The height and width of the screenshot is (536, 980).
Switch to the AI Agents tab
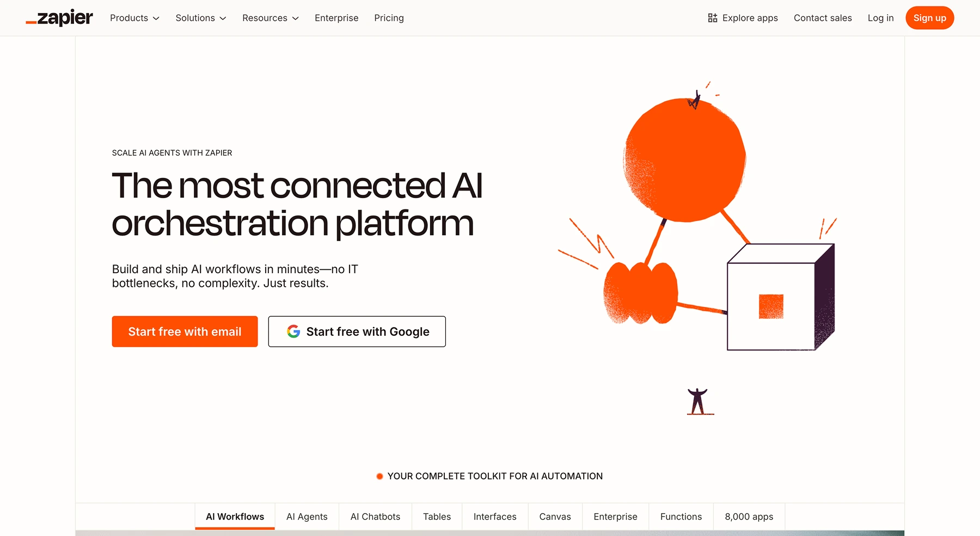(x=307, y=516)
